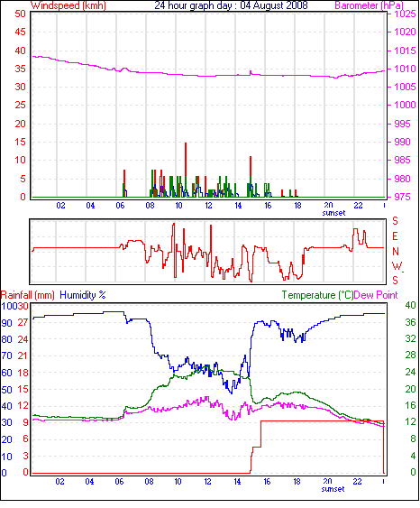The height and width of the screenshot is (508, 420).
Task: Pick barometer value 980
Action: pyautogui.click(x=402, y=179)
